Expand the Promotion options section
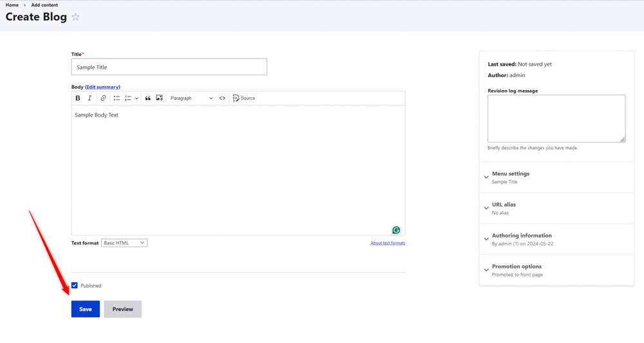This screenshot has width=644, height=343. click(556, 270)
